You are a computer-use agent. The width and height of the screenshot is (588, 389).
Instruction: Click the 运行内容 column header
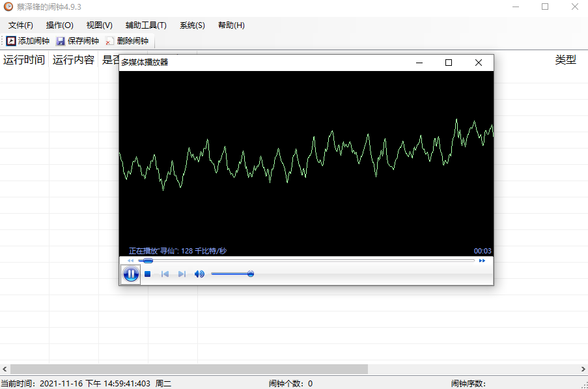click(74, 60)
